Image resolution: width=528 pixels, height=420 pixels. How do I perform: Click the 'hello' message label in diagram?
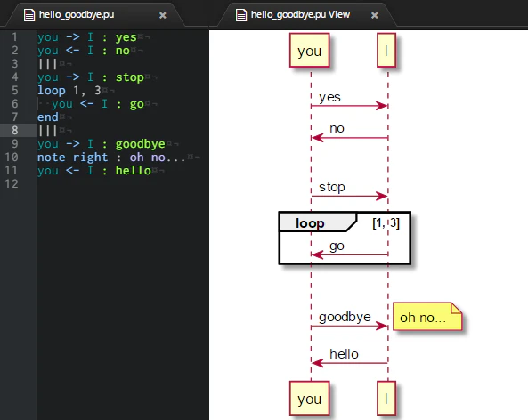coord(344,354)
